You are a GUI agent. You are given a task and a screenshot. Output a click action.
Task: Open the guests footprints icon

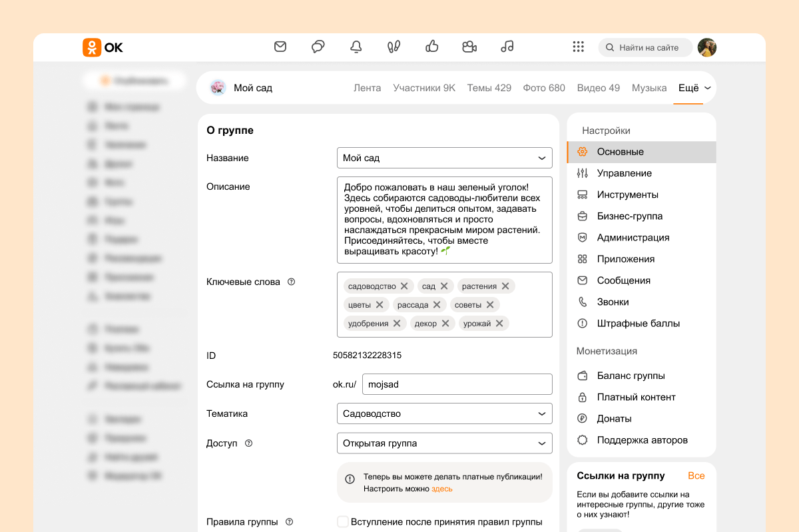click(394, 47)
